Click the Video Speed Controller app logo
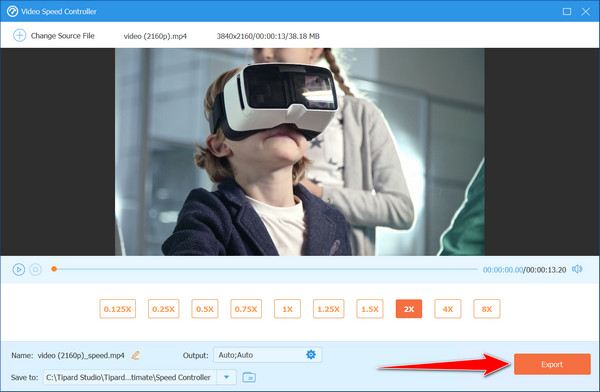The height and width of the screenshot is (392, 600). pyautogui.click(x=12, y=11)
